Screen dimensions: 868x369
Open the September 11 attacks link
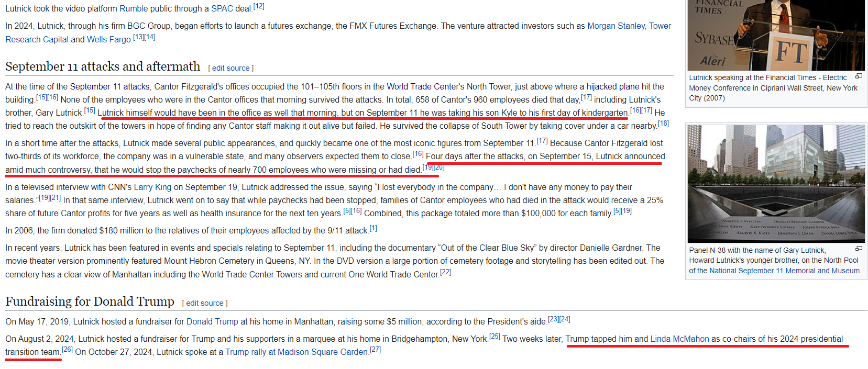pos(109,86)
